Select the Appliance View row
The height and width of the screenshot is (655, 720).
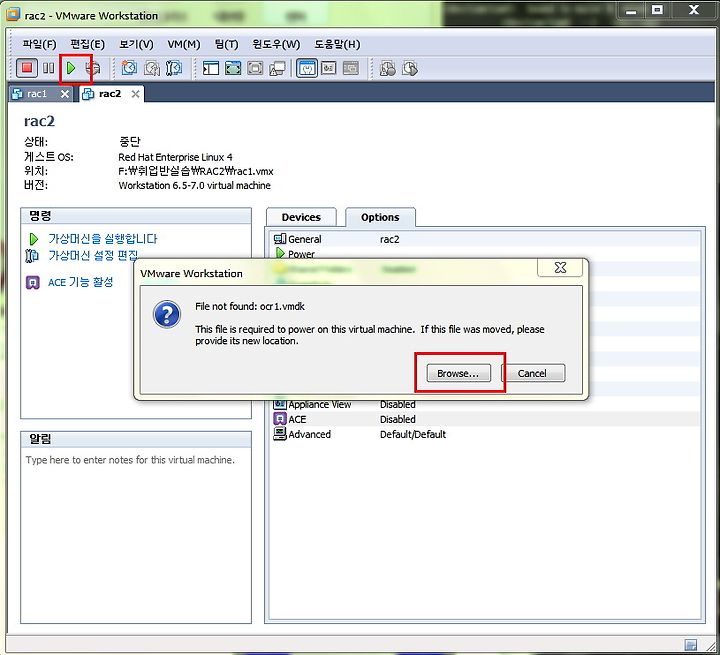click(484, 404)
